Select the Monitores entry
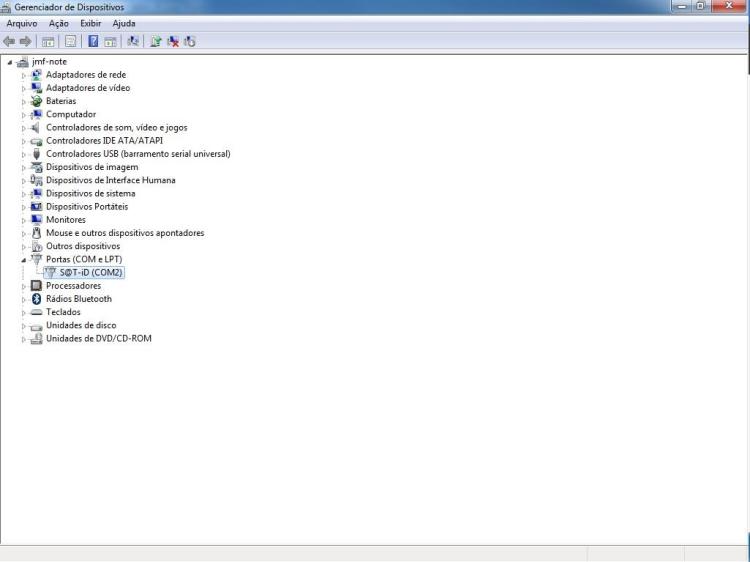 pos(66,220)
